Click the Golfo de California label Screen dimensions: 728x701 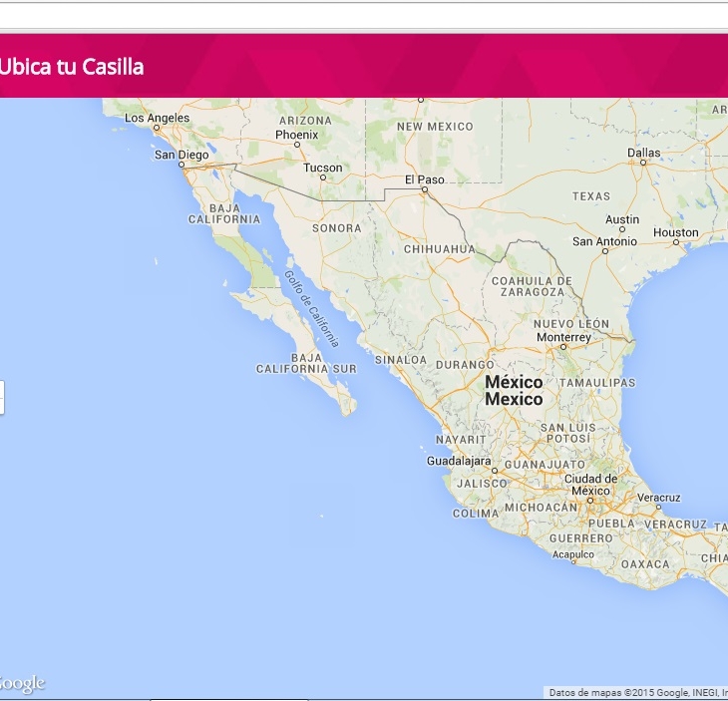click(x=311, y=308)
